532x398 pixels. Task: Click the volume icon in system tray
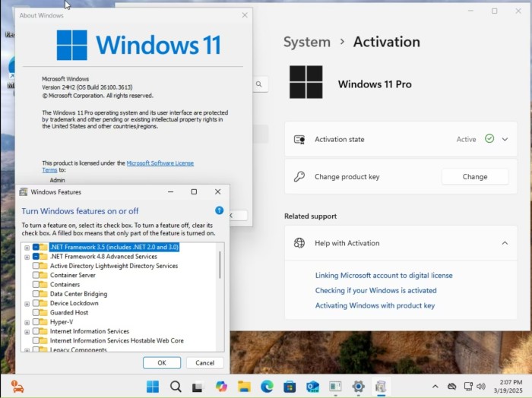[480, 387]
